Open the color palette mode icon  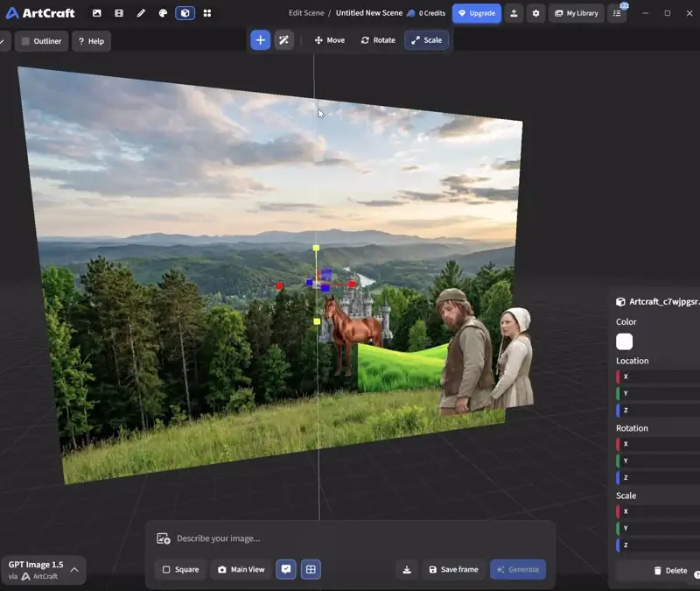coord(163,13)
